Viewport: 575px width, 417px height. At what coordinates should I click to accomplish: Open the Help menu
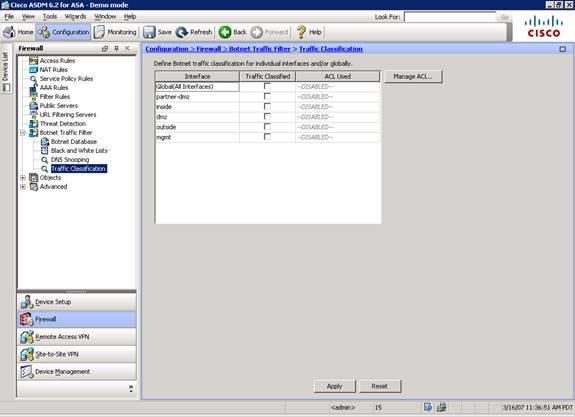click(130, 17)
